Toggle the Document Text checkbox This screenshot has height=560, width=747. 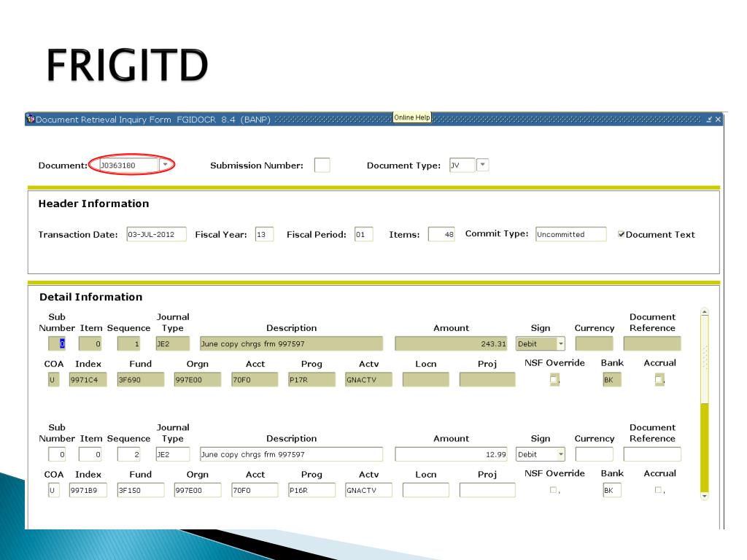(x=622, y=234)
